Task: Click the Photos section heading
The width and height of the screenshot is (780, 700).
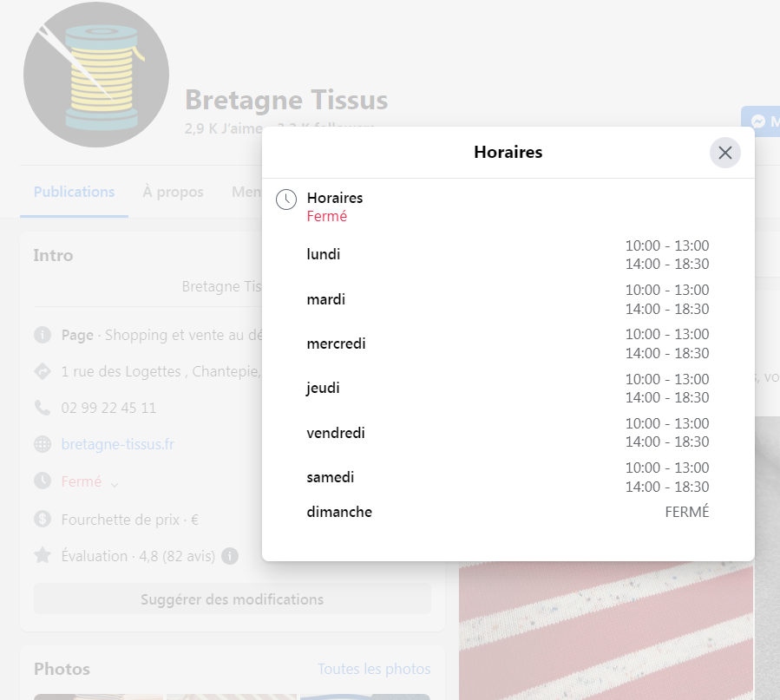Action: (x=62, y=669)
